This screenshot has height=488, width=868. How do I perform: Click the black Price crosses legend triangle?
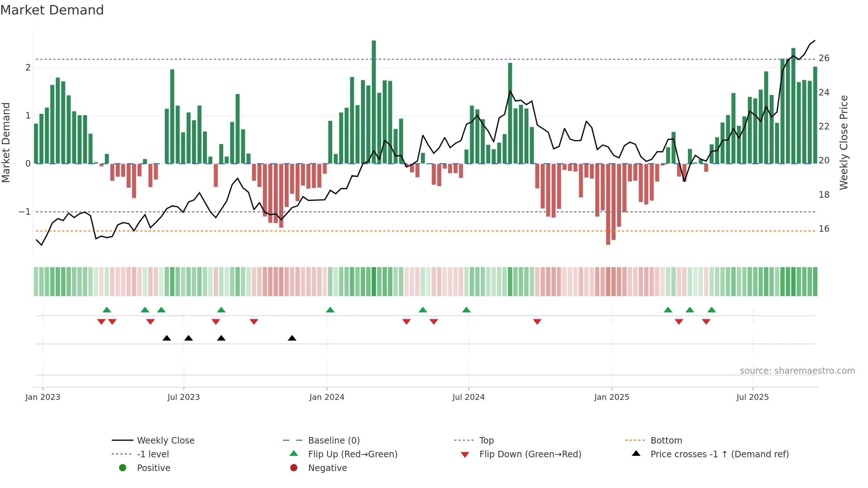point(636,453)
